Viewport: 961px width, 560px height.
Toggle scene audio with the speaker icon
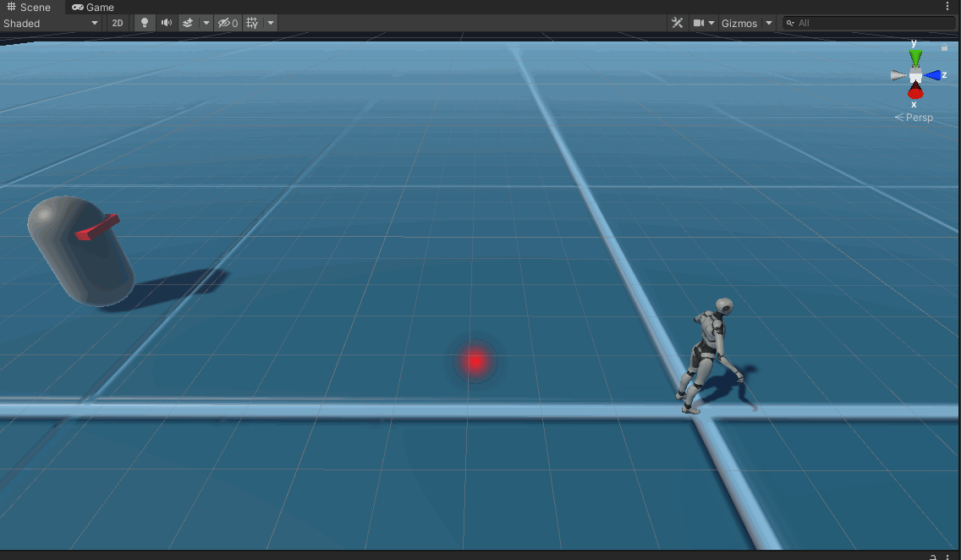click(x=166, y=24)
